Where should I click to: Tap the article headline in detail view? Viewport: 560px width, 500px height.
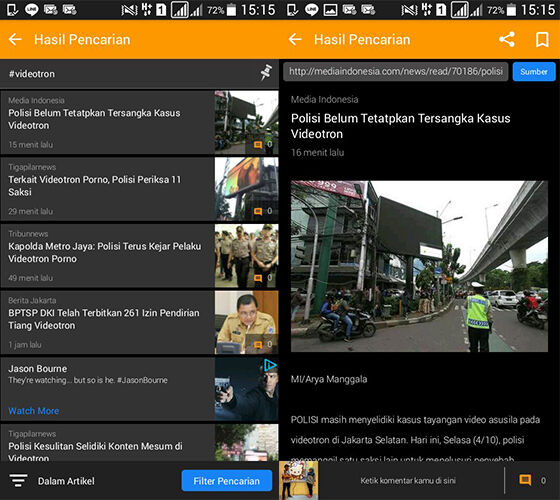(400, 126)
